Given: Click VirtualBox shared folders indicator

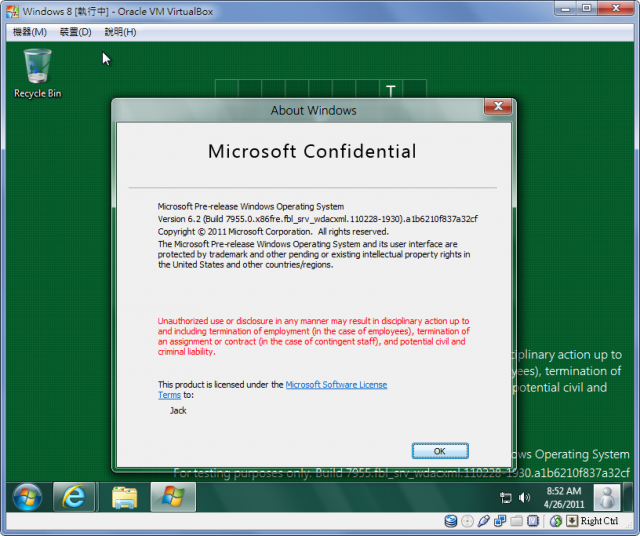Looking at the screenshot, I should 516,521.
